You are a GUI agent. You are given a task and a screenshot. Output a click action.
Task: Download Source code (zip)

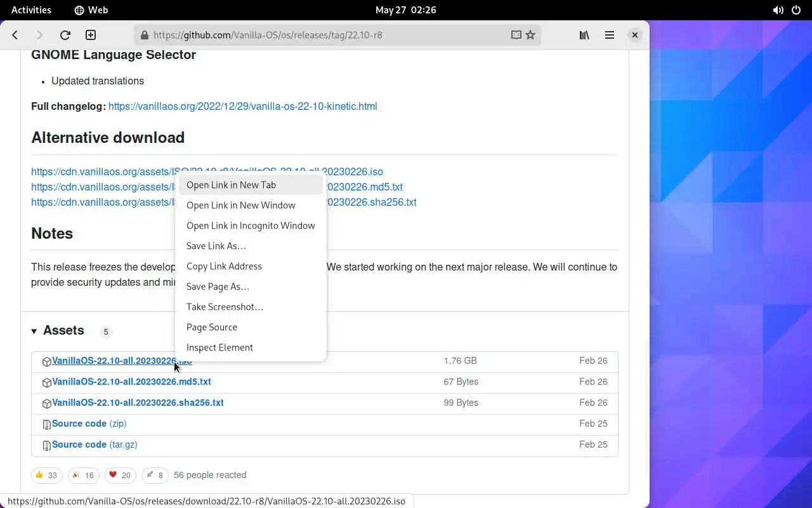[89, 424]
